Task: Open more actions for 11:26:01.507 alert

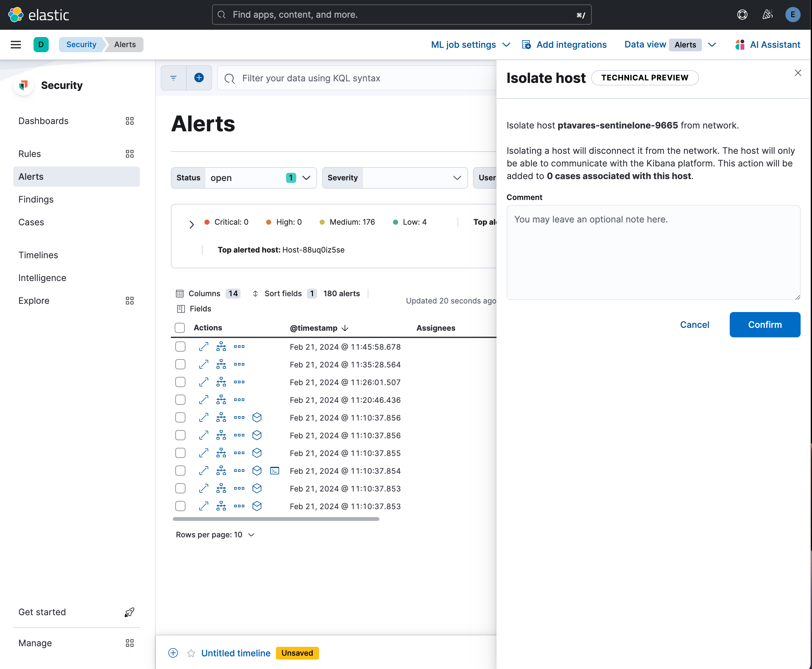Action: coord(239,382)
